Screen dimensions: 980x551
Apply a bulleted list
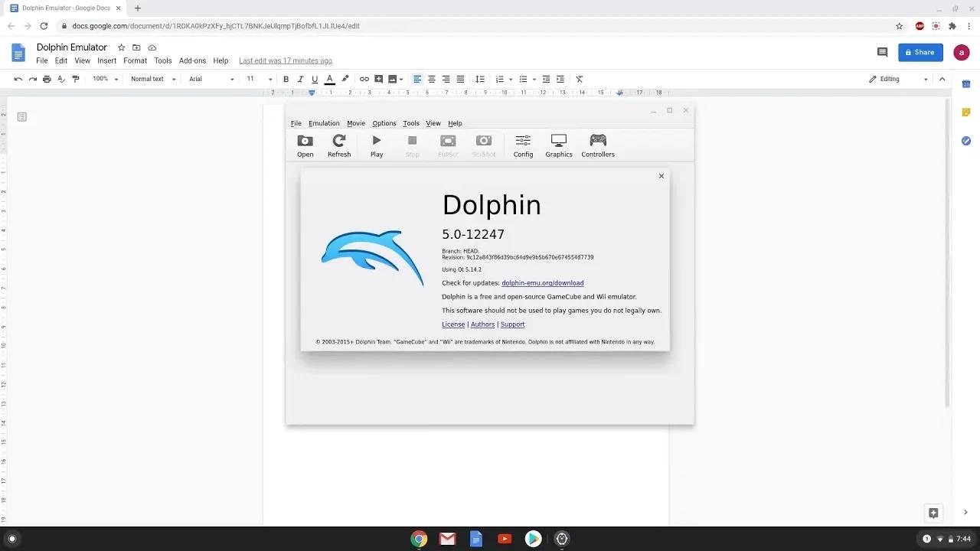point(524,79)
